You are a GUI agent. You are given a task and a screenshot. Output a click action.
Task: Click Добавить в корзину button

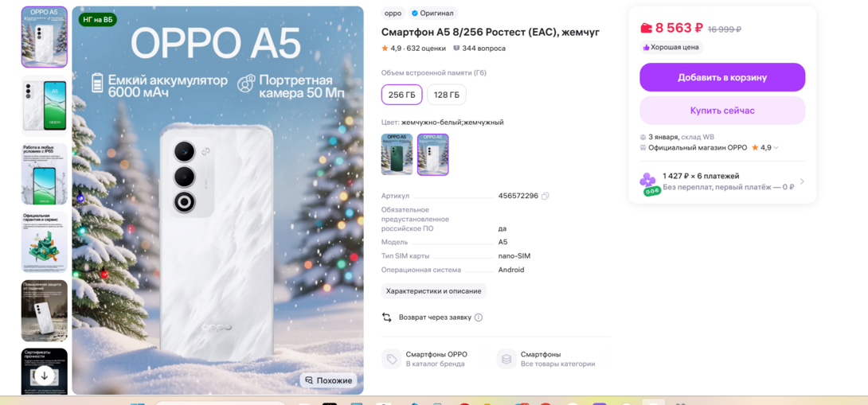coord(722,77)
